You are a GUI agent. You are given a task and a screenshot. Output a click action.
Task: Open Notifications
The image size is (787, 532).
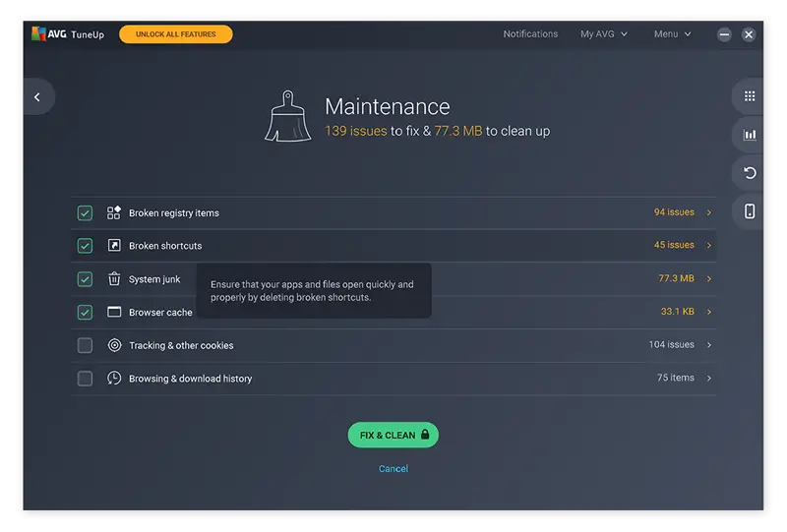(x=530, y=33)
